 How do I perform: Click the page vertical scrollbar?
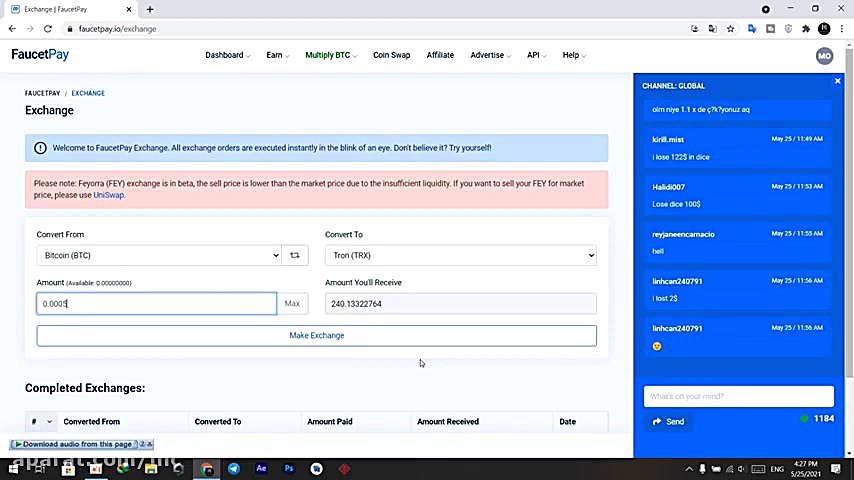(849, 212)
